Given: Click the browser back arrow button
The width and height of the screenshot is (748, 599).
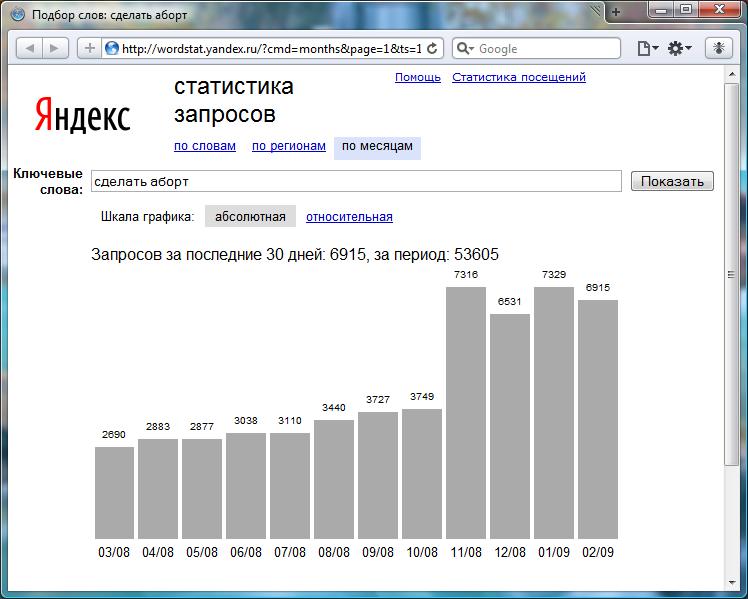Looking at the screenshot, I should tap(30, 48).
